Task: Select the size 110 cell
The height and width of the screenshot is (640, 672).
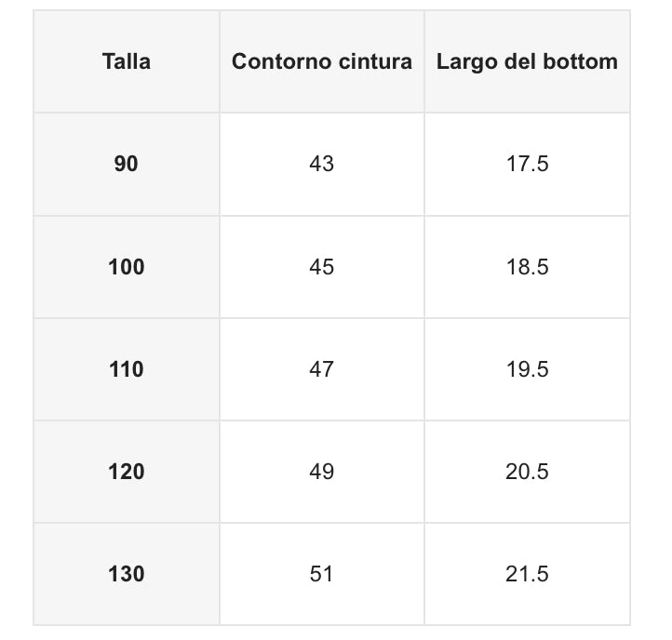Action: coord(127,369)
